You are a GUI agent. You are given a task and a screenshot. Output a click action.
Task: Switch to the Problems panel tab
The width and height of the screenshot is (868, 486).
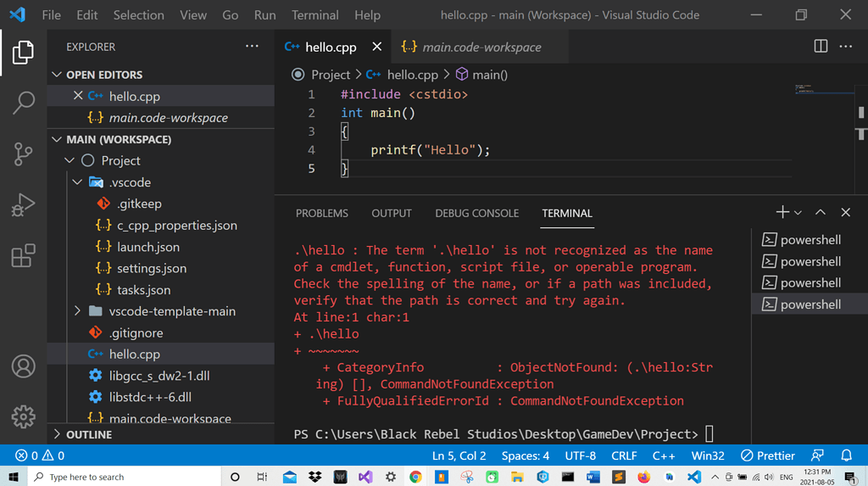point(321,214)
